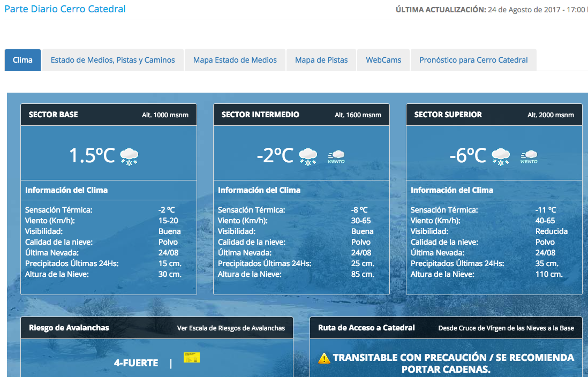Click the 15 cm. precipitation value
This screenshot has height=377, width=588.
170,263
